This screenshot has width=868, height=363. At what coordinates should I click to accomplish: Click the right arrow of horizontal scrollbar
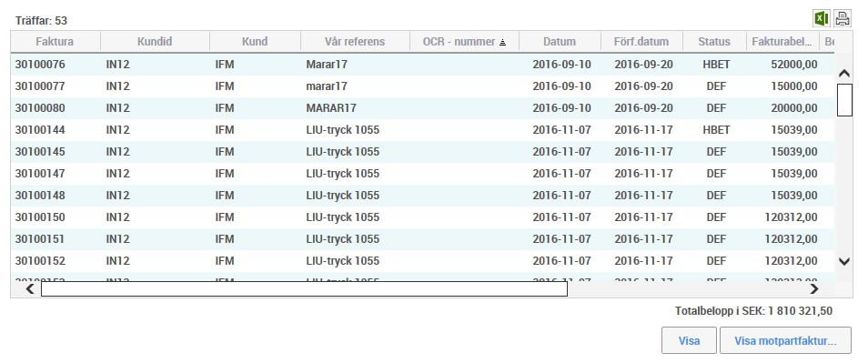click(813, 288)
